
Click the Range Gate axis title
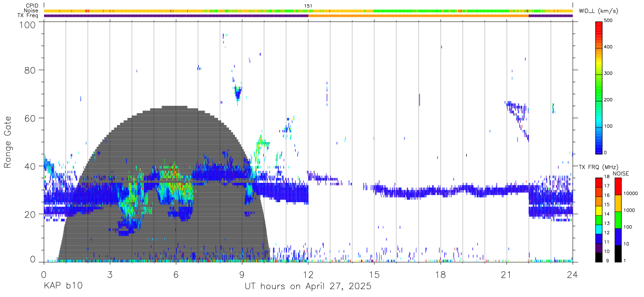[x=8, y=142]
